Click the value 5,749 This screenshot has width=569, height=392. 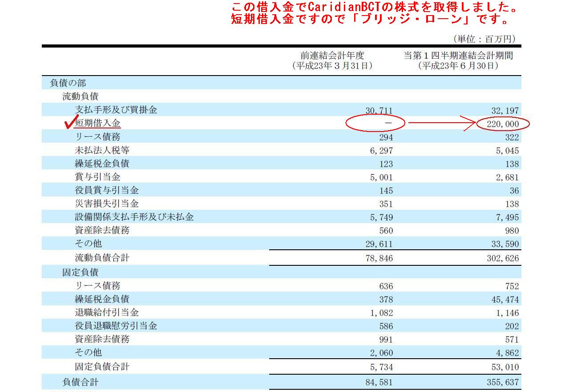coord(381,217)
